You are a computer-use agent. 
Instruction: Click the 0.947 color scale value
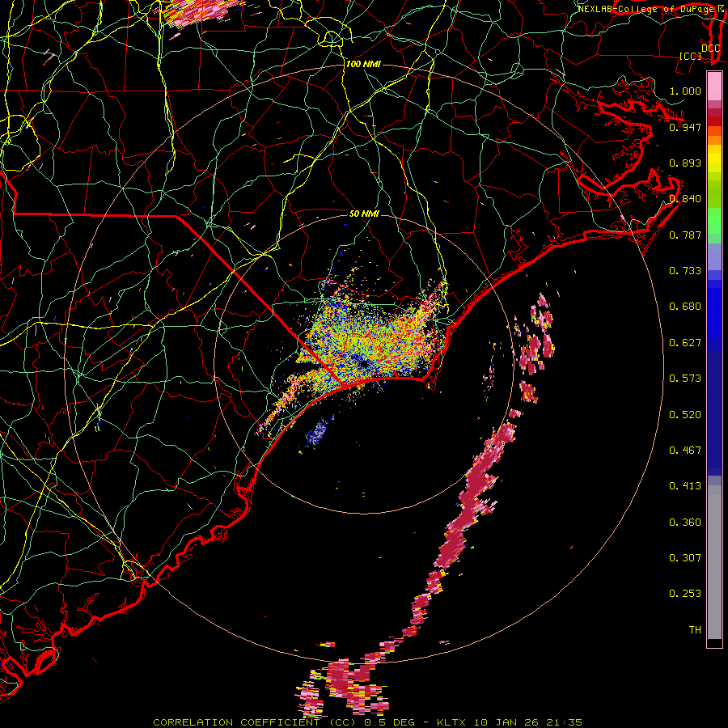[685, 127]
